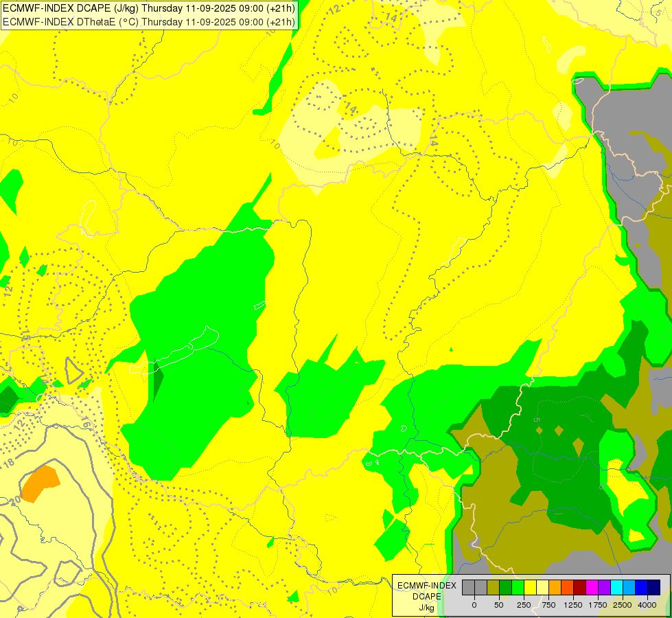Click the legend label '250'
The image size is (672, 618).
(524, 605)
